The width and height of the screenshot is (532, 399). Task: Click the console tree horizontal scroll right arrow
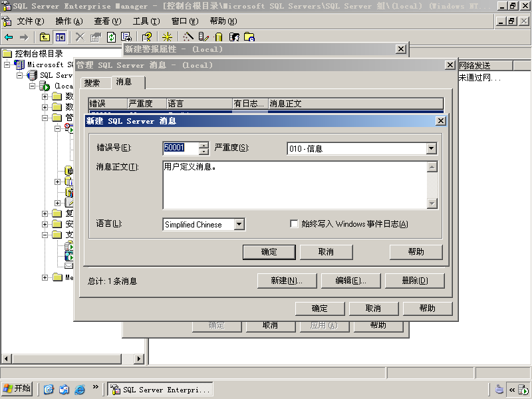139,358
